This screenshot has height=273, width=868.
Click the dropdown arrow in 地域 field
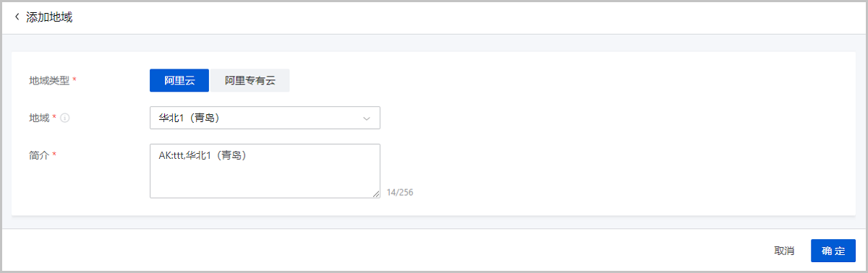click(367, 118)
